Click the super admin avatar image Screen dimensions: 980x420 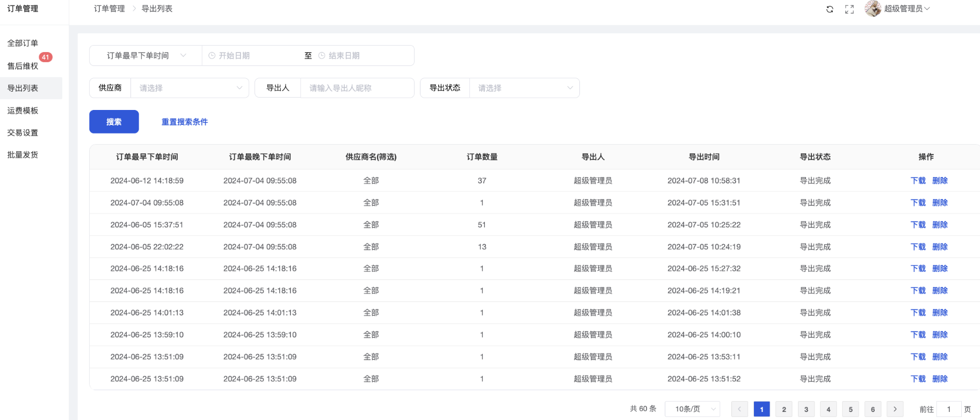click(873, 9)
